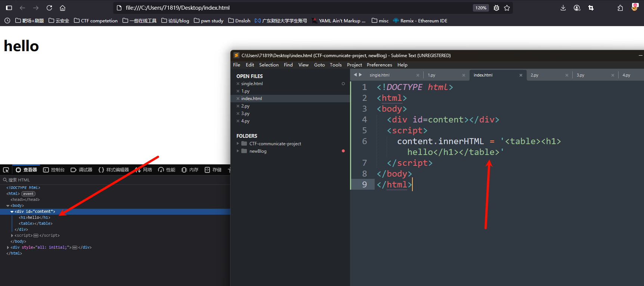Open the 论坛/blog bookmark folder
Image resolution: width=644 pixels, height=286 pixels.
coord(175,21)
